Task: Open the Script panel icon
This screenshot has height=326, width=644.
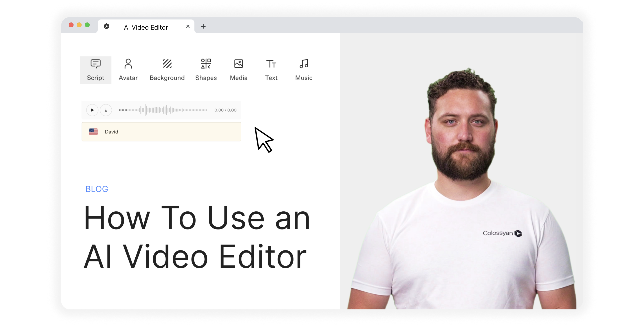Action: [x=95, y=64]
